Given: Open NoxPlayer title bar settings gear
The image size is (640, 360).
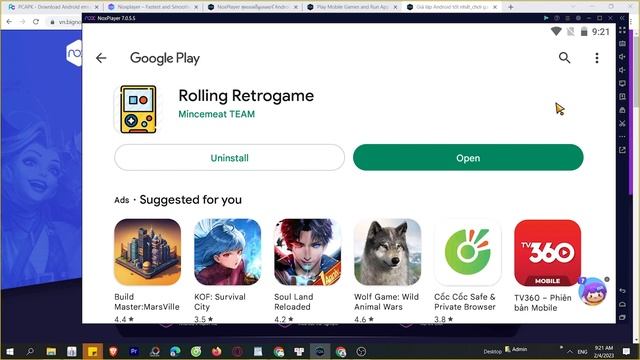Looking at the screenshot, I should (578, 18).
